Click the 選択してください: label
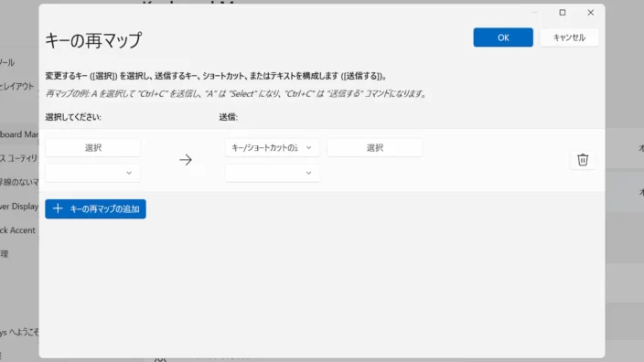Viewport: 644px width, 362px height. (73, 117)
